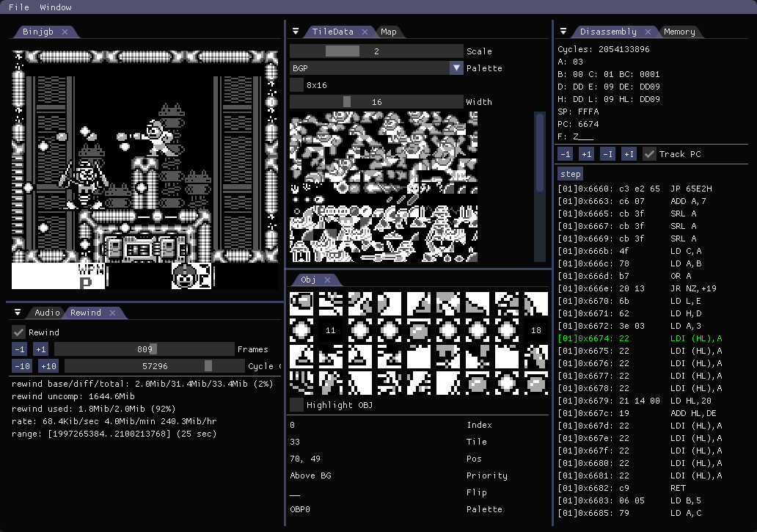This screenshot has width=757, height=532.
Task: Toggle the Track PC checkbox
Action: tap(649, 154)
